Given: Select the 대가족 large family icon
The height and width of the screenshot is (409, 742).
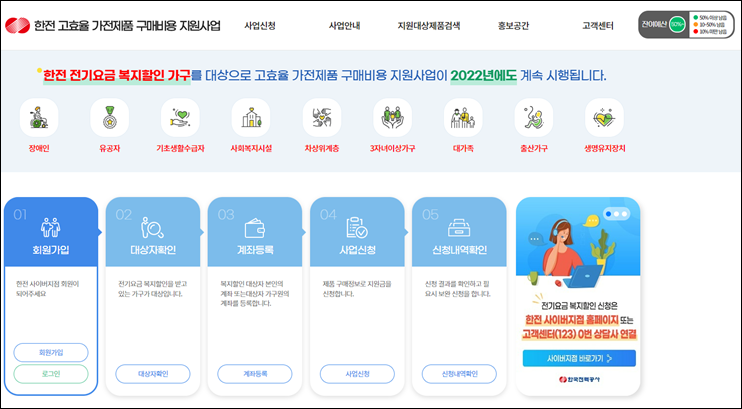Looking at the screenshot, I should tap(463, 117).
